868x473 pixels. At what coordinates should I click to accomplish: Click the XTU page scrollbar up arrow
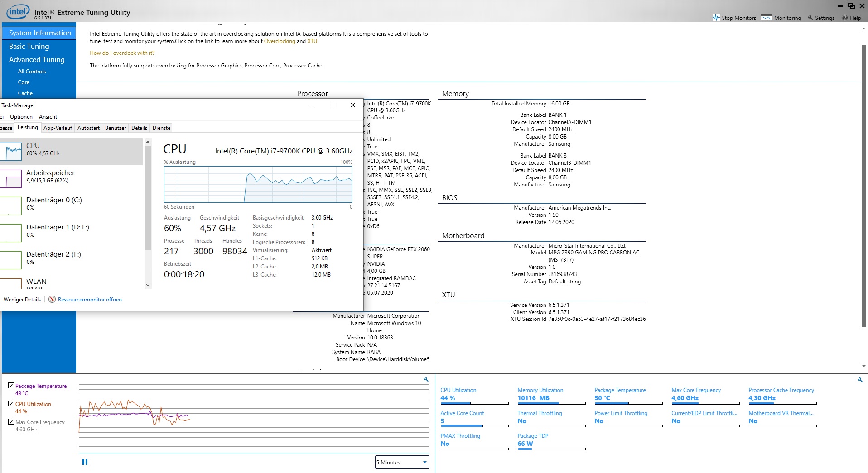[x=864, y=29]
